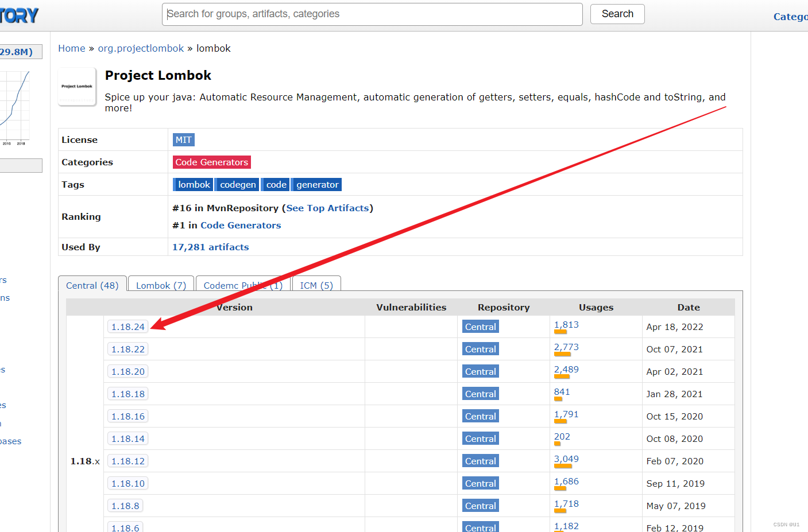
Task: Click the indexed artifacts growth chart
Action: [15, 107]
